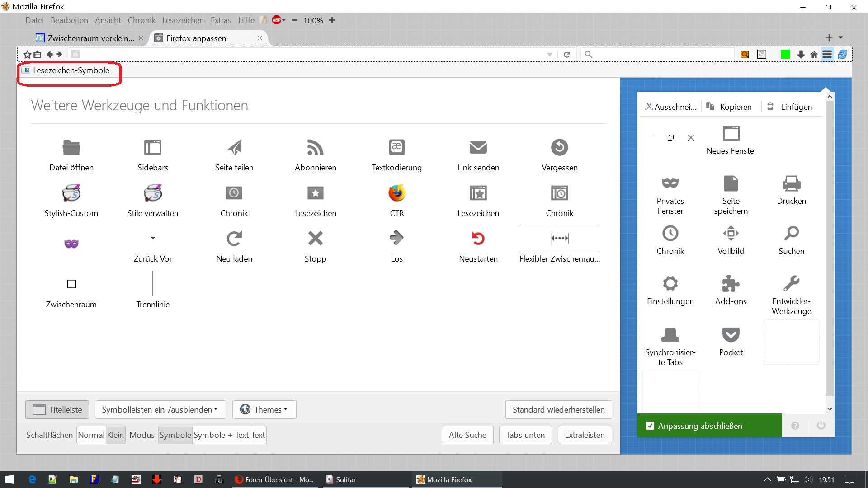The image size is (868, 488).
Task: Click the Abonnieren RSS feed icon
Action: [315, 147]
